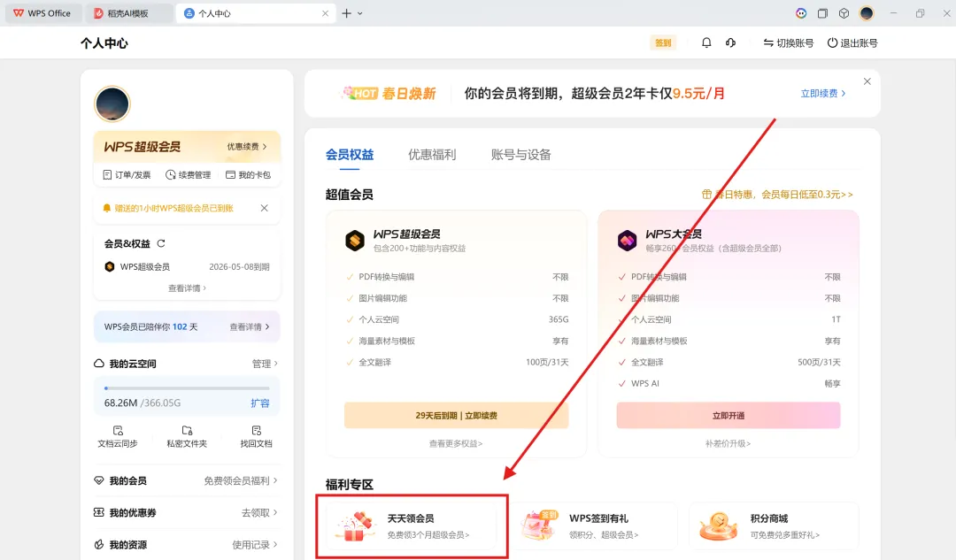This screenshot has width=956, height=560.
Task: Click the AI assistant icon in title bar
Action: 801,12
